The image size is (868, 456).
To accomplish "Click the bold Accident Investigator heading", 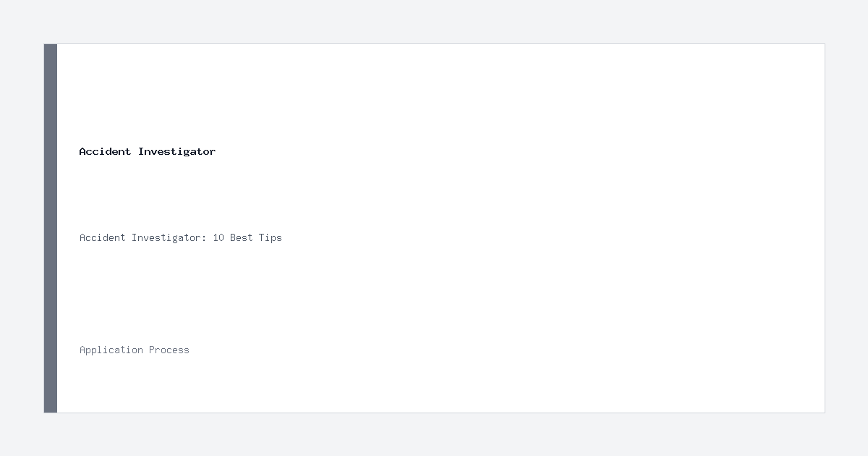I will [148, 151].
